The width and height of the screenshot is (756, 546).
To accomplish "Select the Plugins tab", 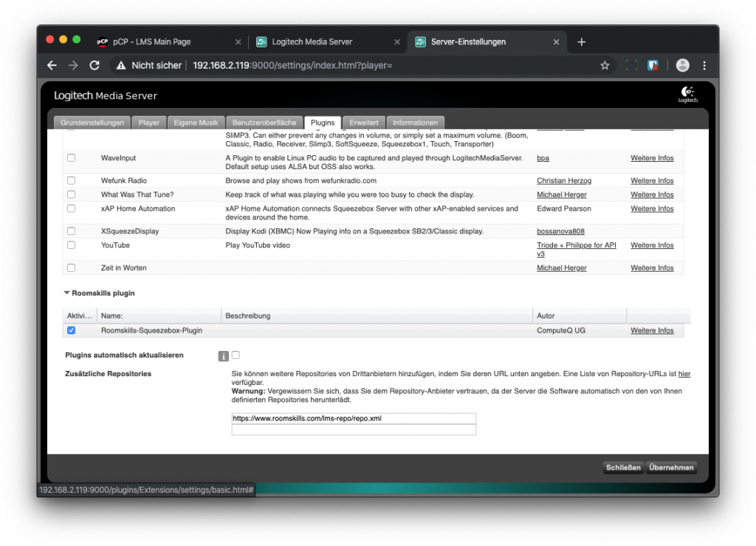I will coord(323,123).
